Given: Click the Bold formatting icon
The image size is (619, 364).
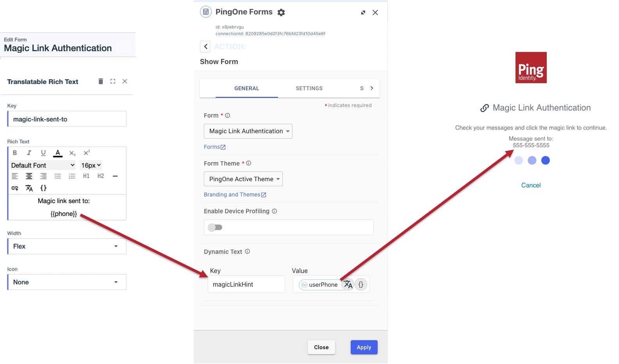Looking at the screenshot, I should point(15,153).
